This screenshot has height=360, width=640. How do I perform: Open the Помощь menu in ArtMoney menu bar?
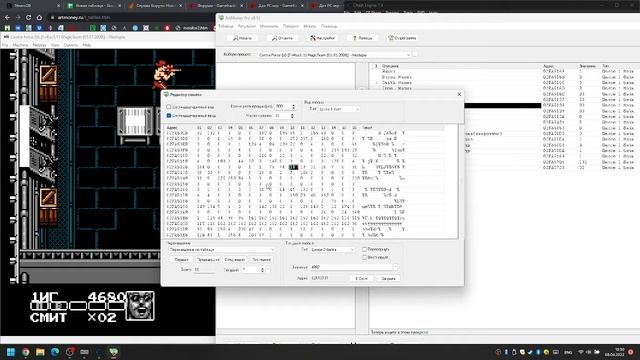pyautogui.click(x=329, y=26)
